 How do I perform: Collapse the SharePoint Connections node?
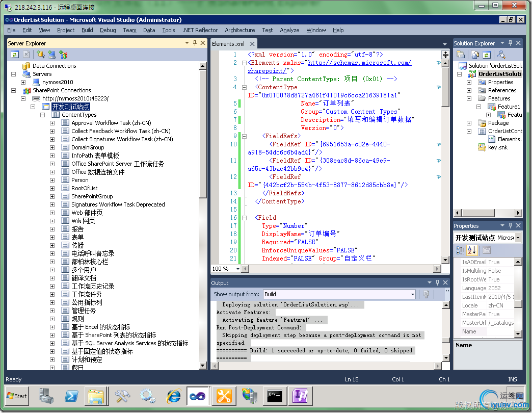14,90
